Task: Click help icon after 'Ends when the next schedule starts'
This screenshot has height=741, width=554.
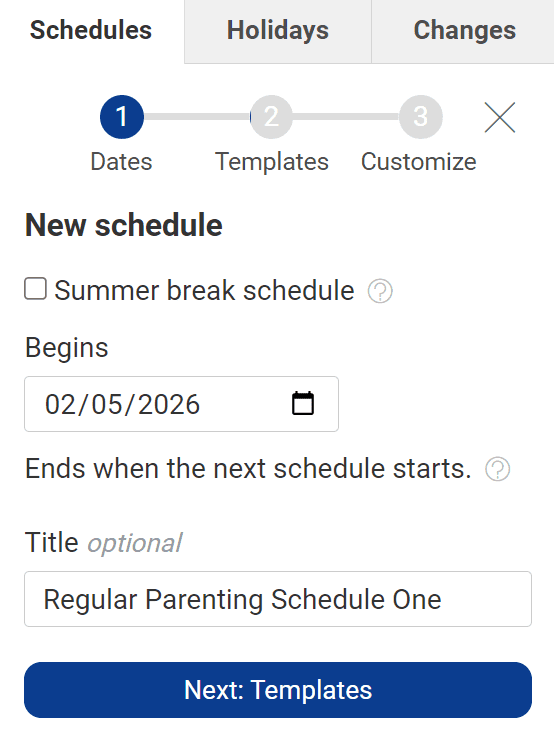Action: (497, 469)
